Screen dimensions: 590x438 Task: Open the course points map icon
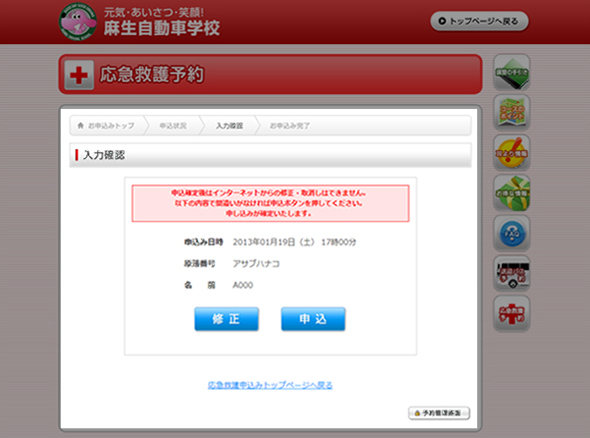[511, 112]
